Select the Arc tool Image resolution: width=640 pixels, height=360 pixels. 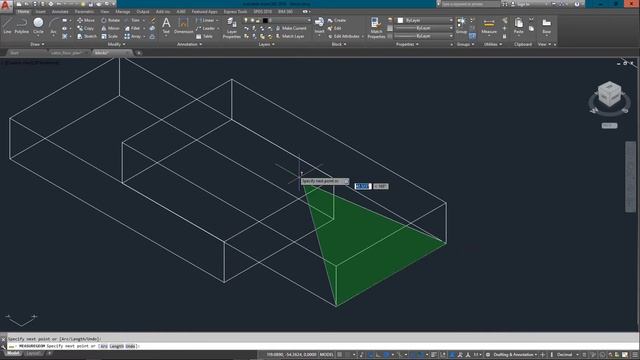coord(53,26)
